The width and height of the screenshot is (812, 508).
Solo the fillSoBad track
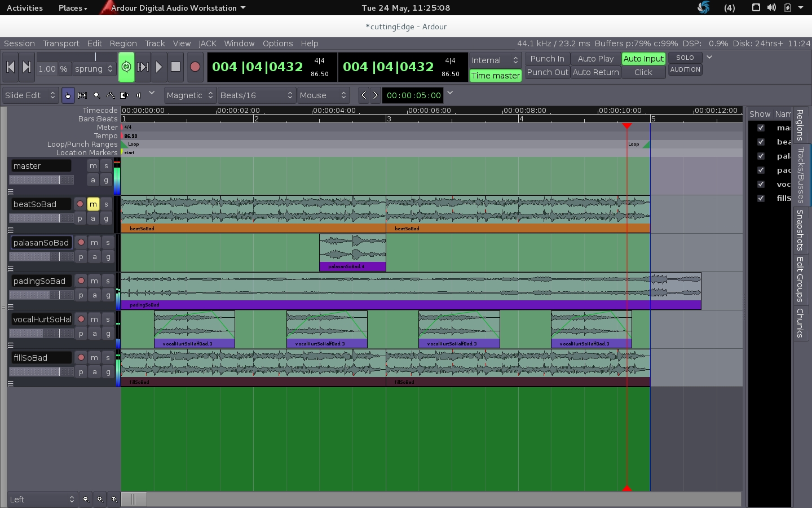pos(108,358)
